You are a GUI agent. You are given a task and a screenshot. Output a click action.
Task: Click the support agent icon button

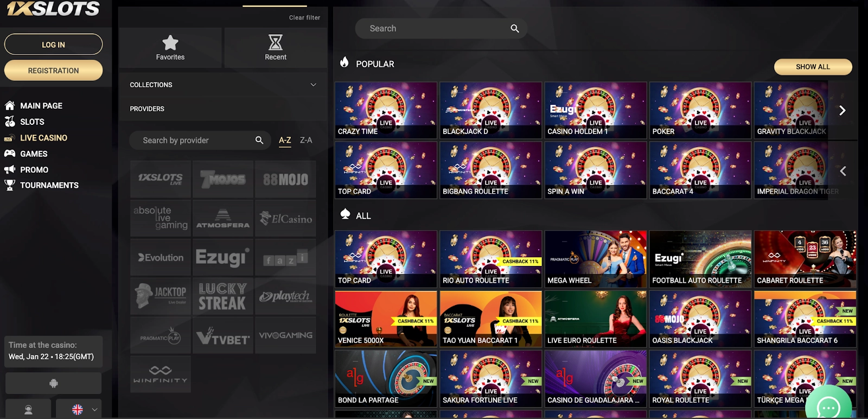point(28,410)
